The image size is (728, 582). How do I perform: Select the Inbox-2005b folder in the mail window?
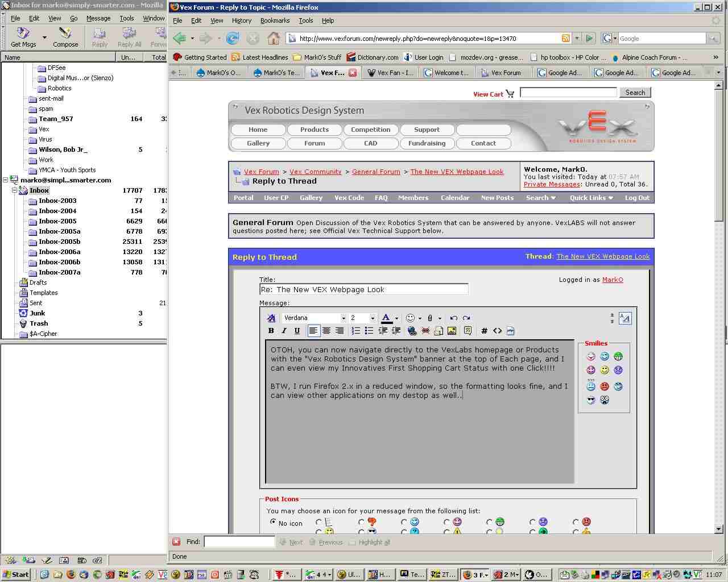59,242
